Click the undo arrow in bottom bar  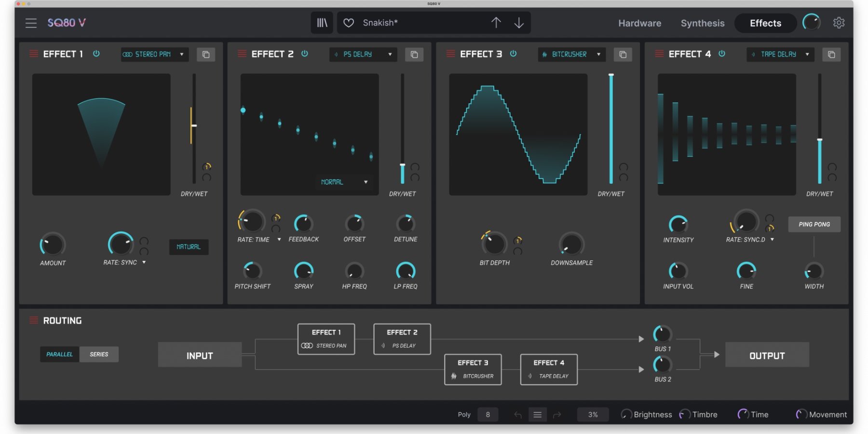[x=518, y=415]
